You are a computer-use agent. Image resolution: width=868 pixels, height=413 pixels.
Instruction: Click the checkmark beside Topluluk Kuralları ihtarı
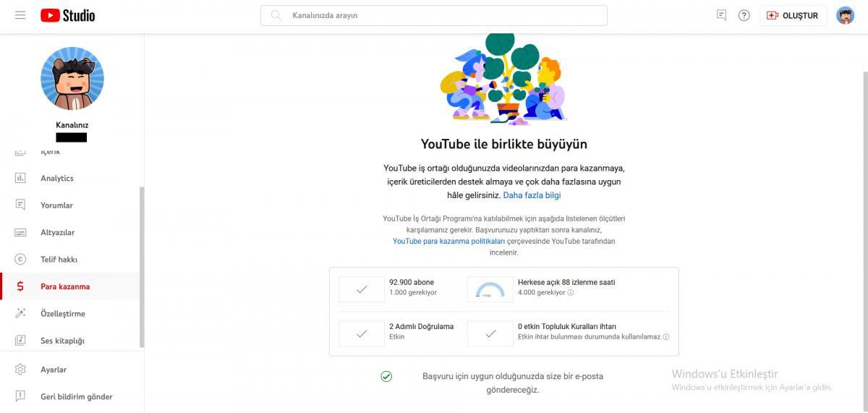[490, 333]
